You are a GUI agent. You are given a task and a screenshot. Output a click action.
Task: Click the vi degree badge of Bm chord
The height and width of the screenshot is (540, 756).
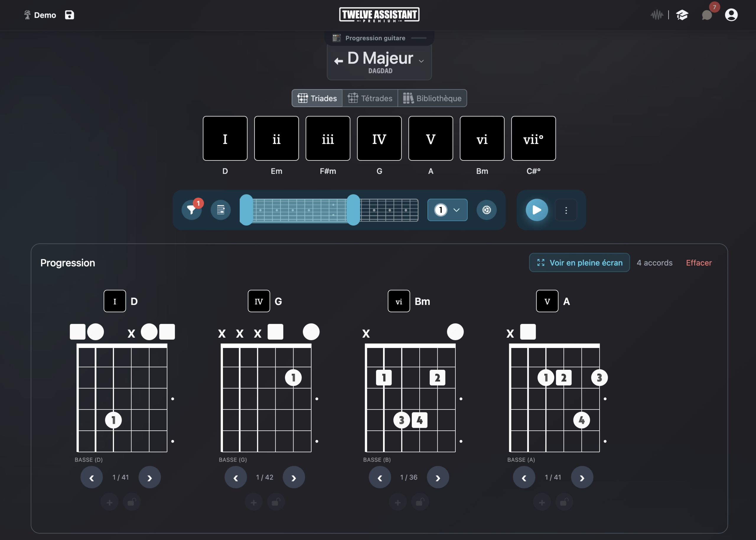click(399, 301)
